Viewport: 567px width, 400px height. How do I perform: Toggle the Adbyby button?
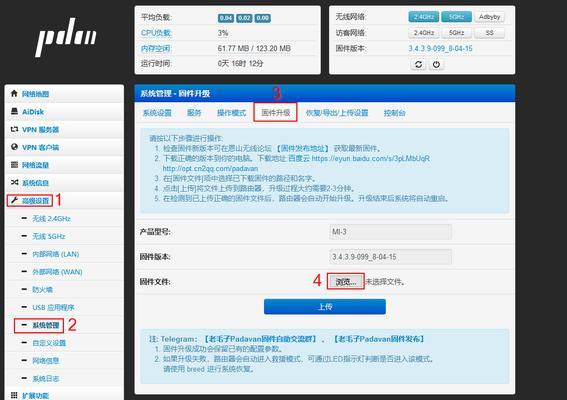[489, 17]
